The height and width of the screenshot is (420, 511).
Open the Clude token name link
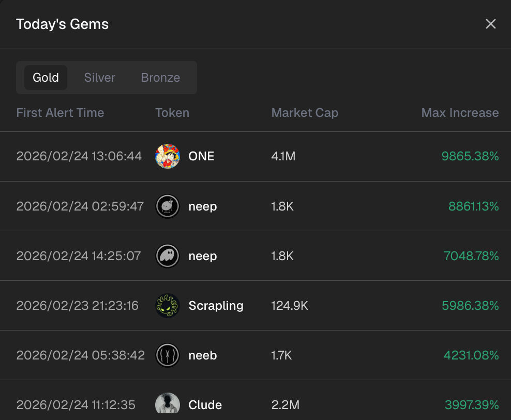coord(205,405)
